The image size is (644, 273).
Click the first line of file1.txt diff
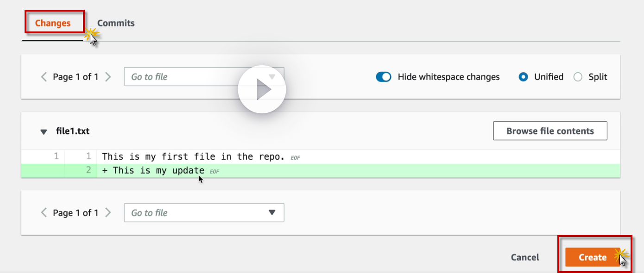[193, 157]
